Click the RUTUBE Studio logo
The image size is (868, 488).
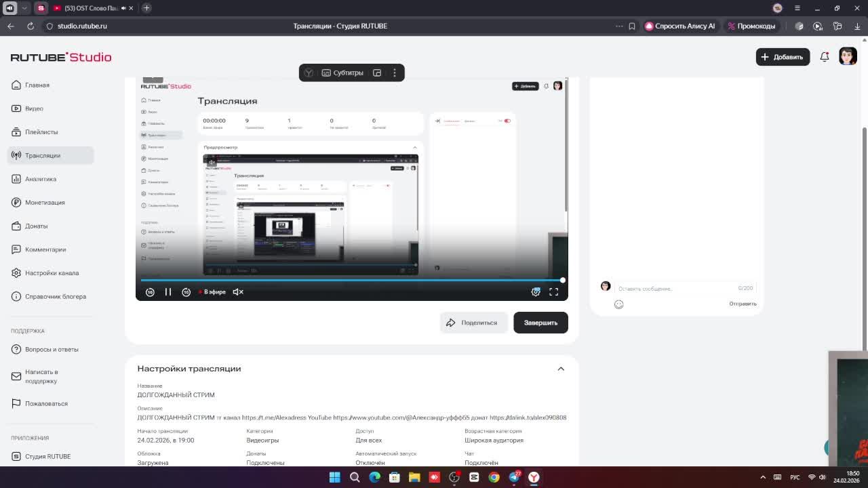tap(61, 57)
